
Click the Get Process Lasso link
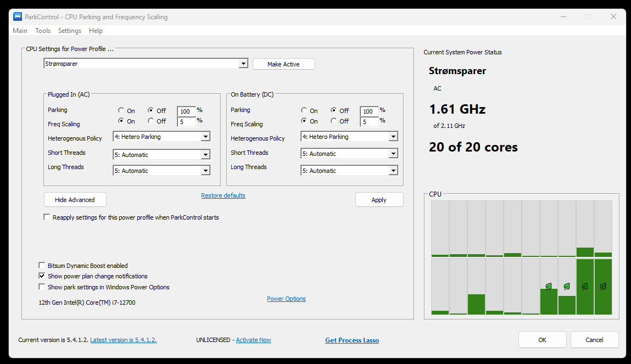[352, 340]
